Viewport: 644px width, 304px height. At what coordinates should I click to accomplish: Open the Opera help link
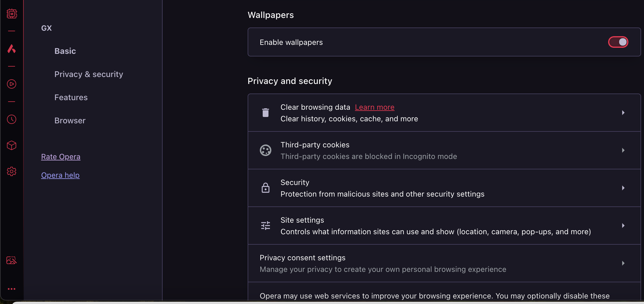pyautogui.click(x=60, y=175)
